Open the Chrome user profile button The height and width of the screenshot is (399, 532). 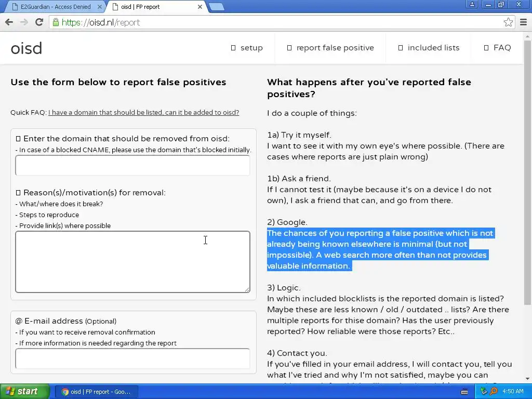472,4
